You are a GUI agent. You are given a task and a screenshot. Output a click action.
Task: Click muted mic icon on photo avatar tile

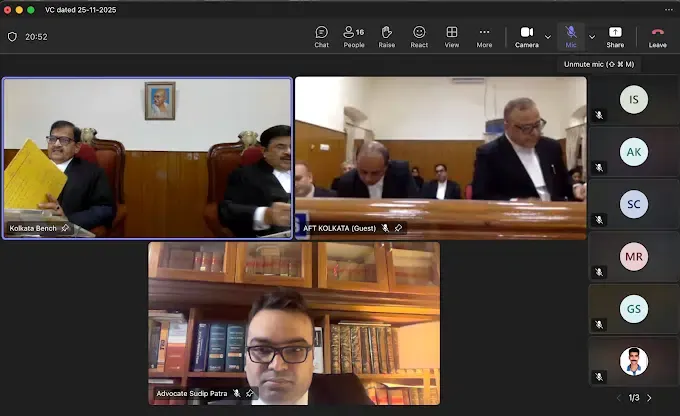[x=599, y=377]
